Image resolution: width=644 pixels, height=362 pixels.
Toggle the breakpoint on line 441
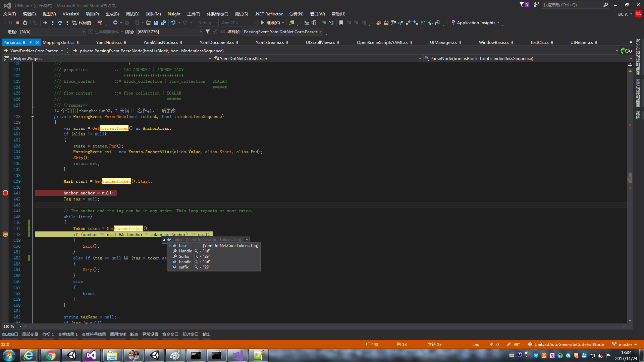(5, 193)
